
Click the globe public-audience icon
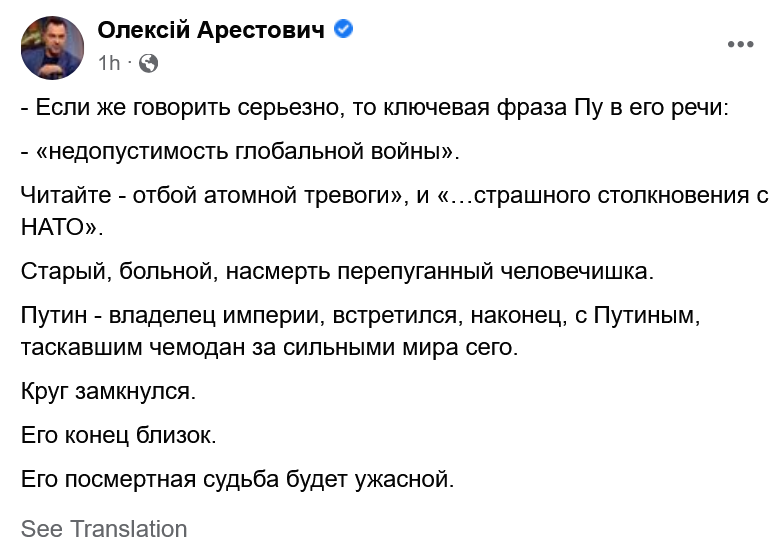click(148, 63)
